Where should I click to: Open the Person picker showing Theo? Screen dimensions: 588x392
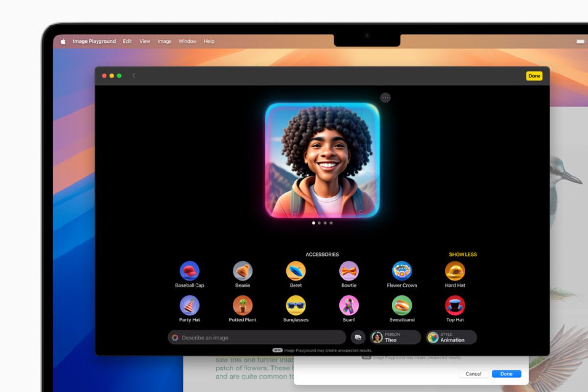point(395,337)
